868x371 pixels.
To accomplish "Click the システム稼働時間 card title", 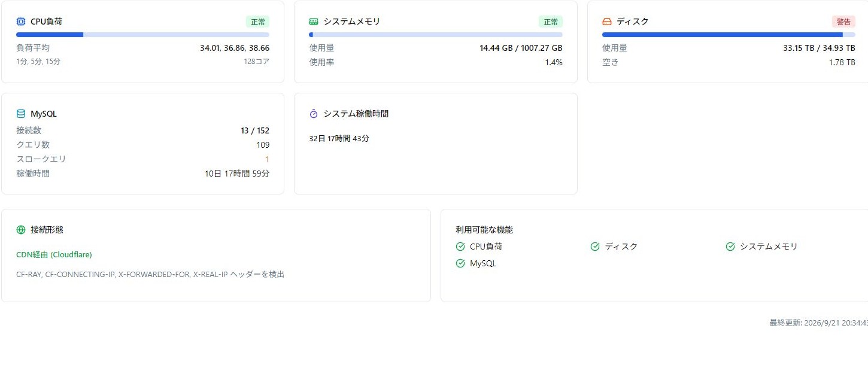I will click(x=356, y=114).
